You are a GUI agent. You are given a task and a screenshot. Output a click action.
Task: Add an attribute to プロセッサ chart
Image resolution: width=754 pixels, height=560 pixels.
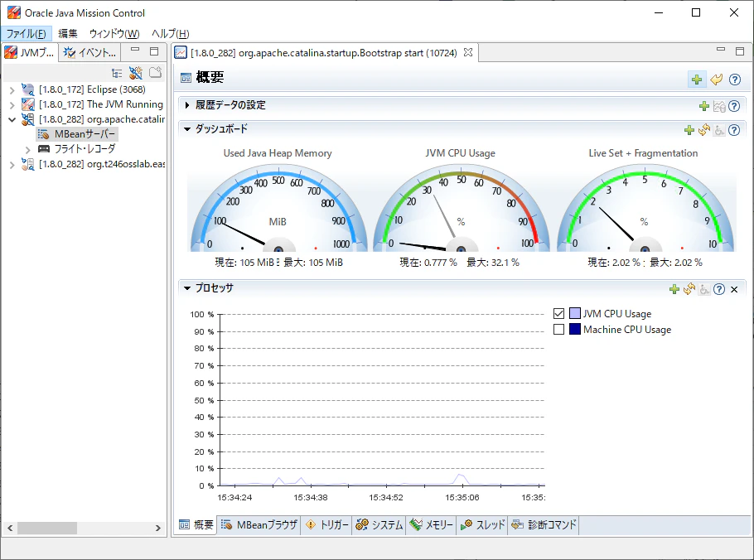[x=674, y=289]
